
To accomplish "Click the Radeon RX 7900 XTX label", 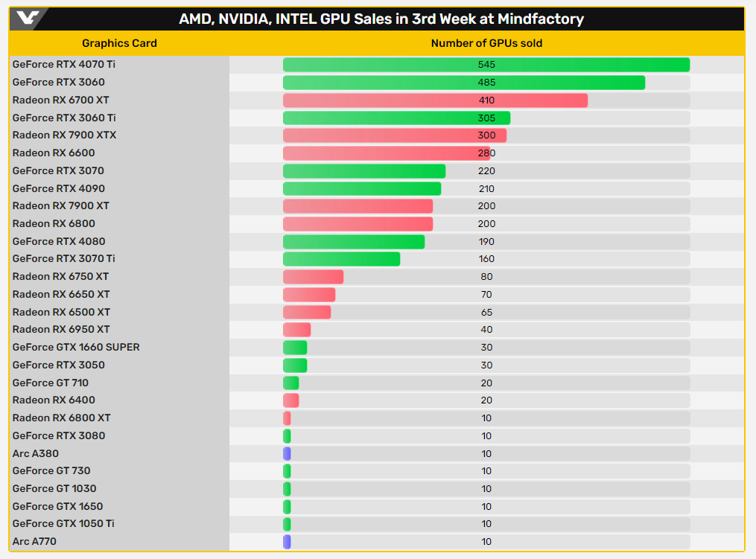I will (x=64, y=135).
